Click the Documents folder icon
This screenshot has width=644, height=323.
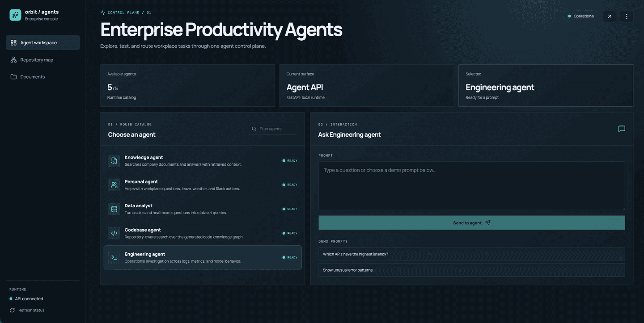(x=13, y=77)
